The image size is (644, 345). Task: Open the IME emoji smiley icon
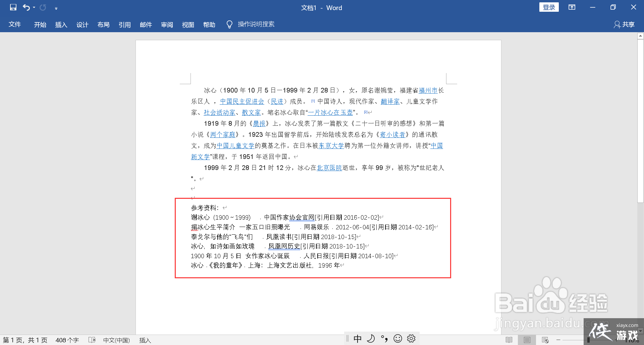(398, 339)
